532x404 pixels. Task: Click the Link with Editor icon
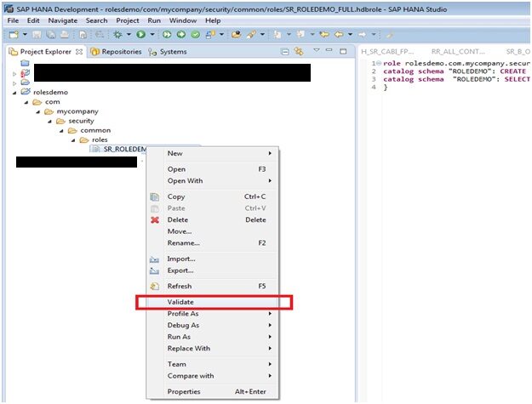[298, 52]
